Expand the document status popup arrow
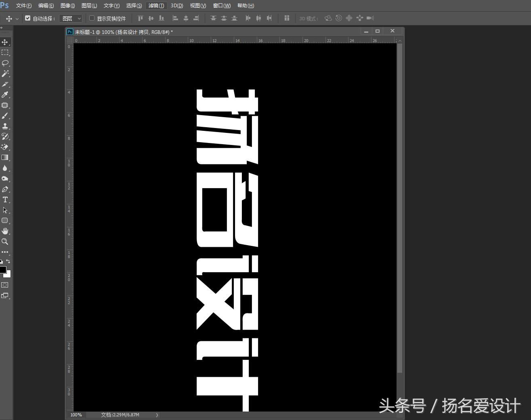The height and width of the screenshot is (420, 531). point(157,415)
